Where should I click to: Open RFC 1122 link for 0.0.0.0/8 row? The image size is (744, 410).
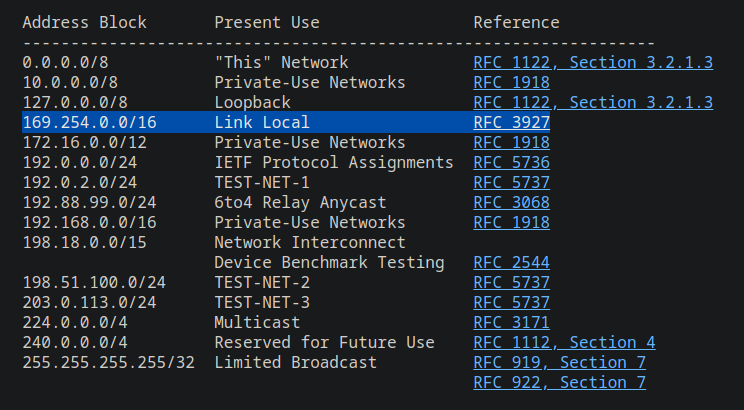tap(593, 63)
